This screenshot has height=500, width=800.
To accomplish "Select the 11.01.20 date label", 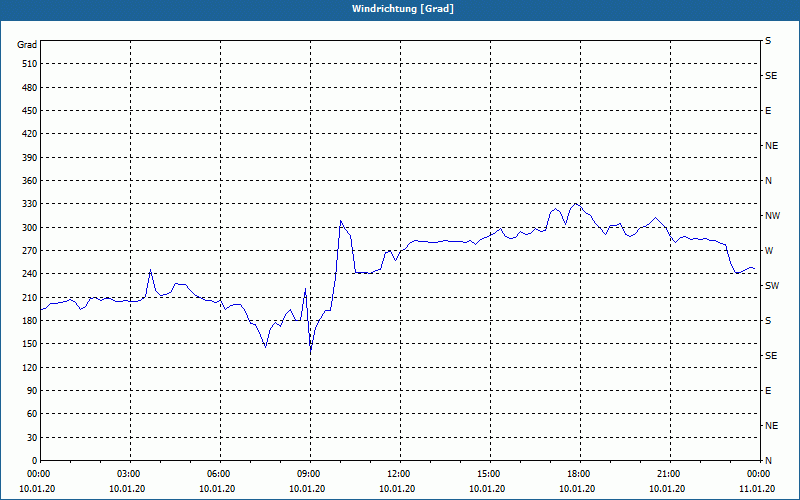I will tap(757, 489).
